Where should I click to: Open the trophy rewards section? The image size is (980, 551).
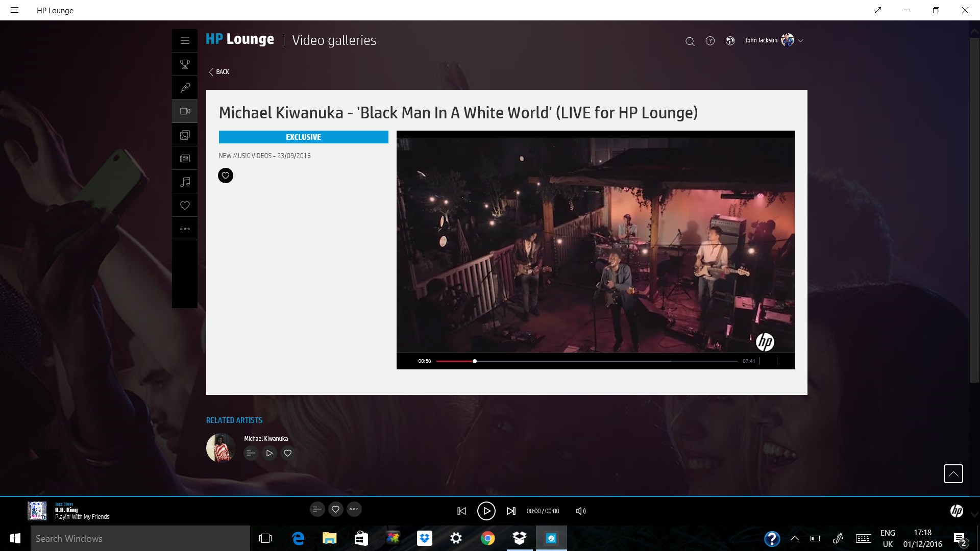click(x=185, y=64)
